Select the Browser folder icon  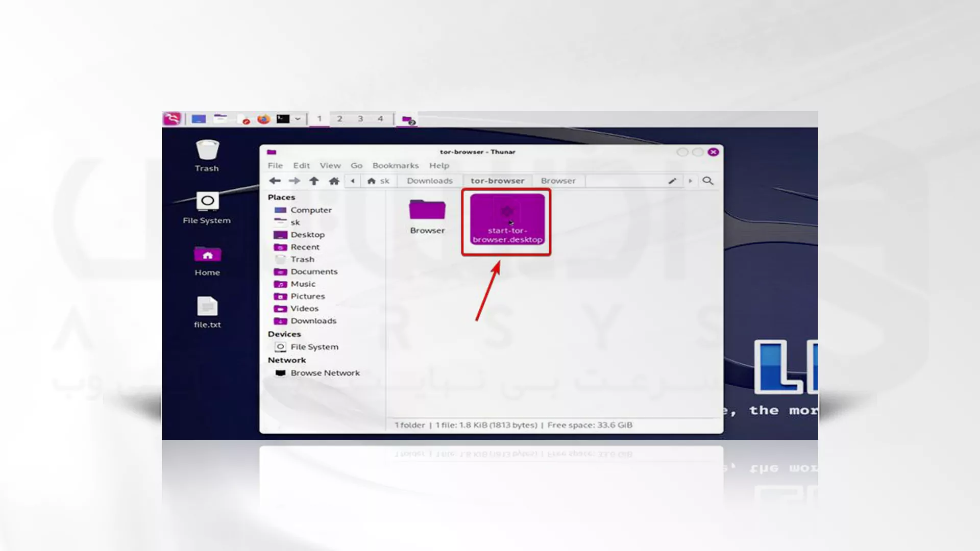(427, 216)
